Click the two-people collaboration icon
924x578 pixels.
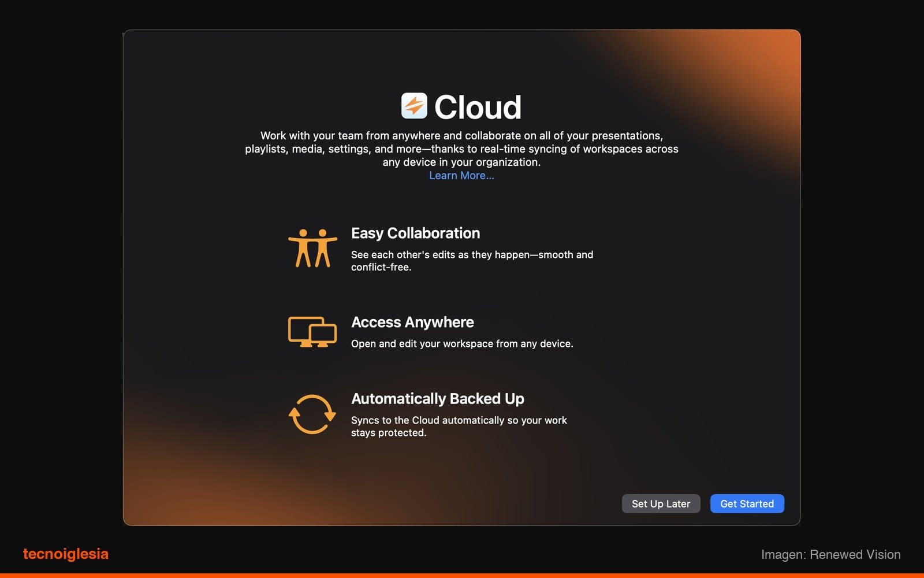[312, 248]
